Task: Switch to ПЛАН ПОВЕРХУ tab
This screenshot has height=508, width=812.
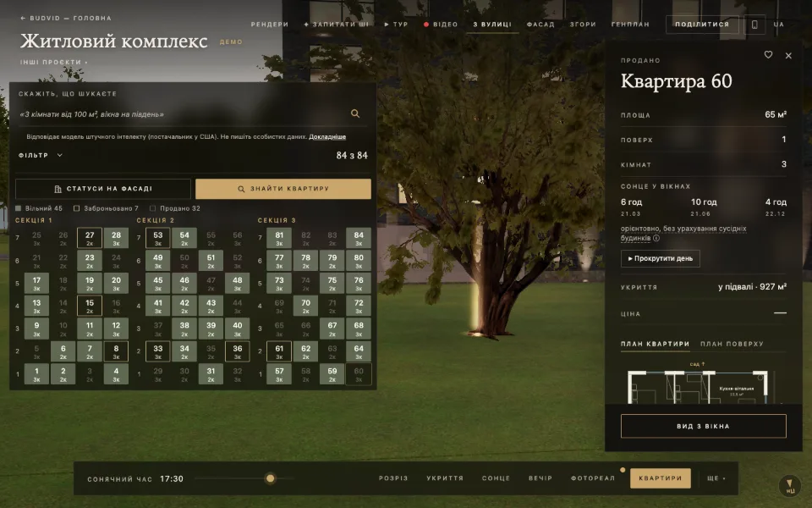Action: coord(732,344)
